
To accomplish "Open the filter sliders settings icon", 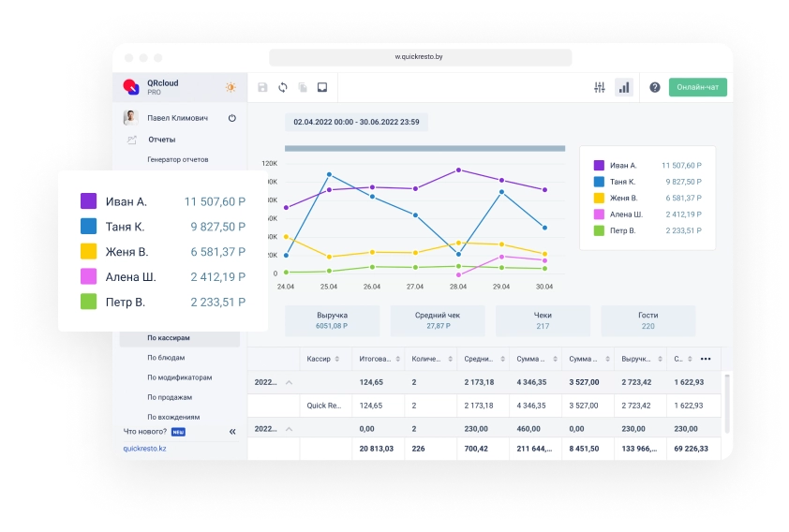I will click(600, 87).
